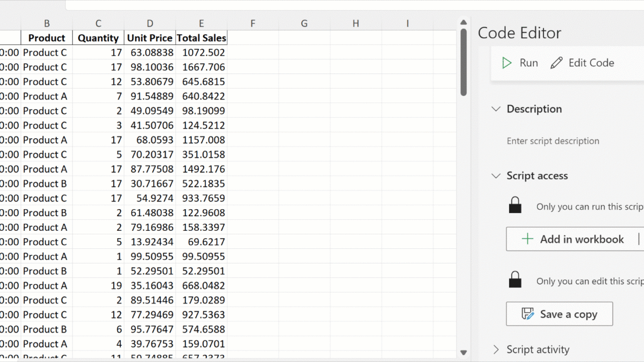The width and height of the screenshot is (644, 362).
Task: Select column F header
Action: coord(253,23)
